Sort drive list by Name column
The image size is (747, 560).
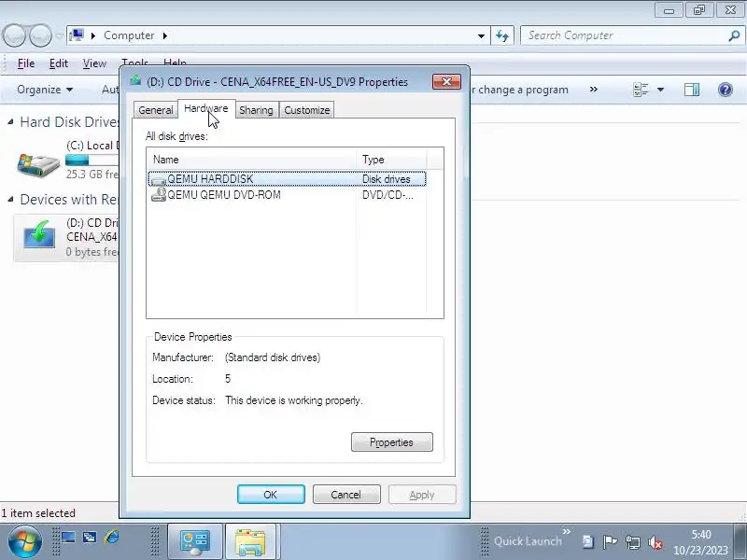[x=251, y=160]
